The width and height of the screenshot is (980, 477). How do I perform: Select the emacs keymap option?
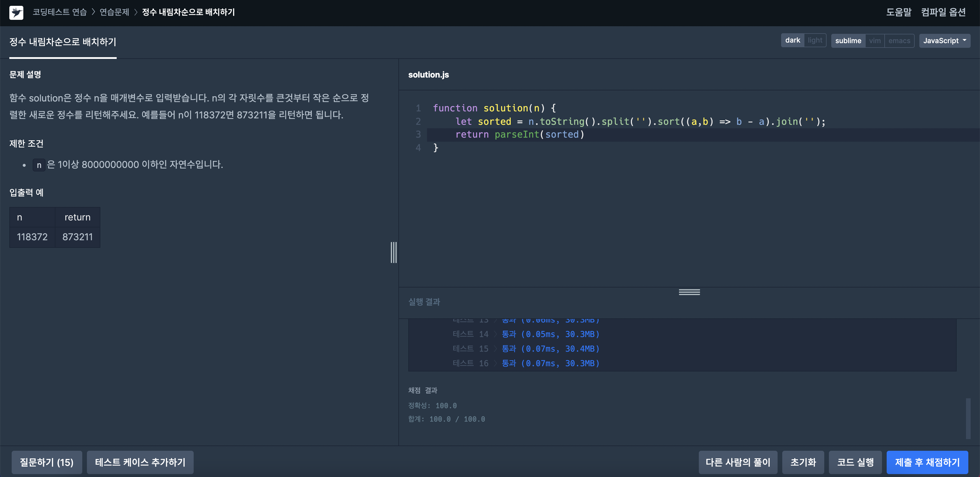tap(899, 41)
